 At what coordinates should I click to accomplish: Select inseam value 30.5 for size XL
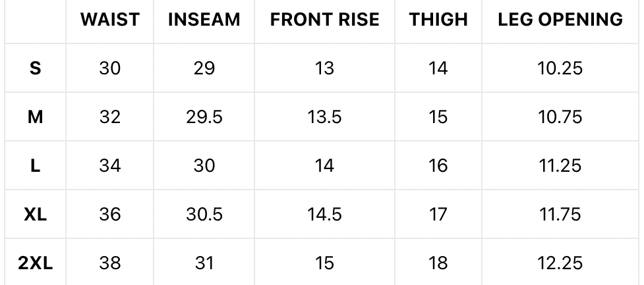(204, 215)
